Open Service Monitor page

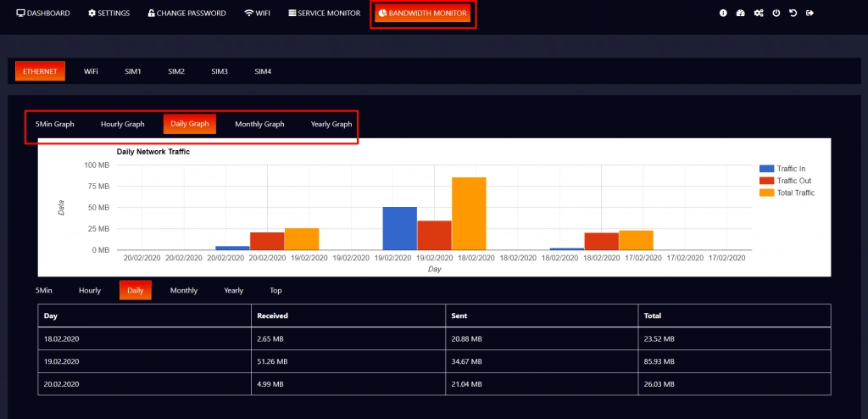[325, 14]
